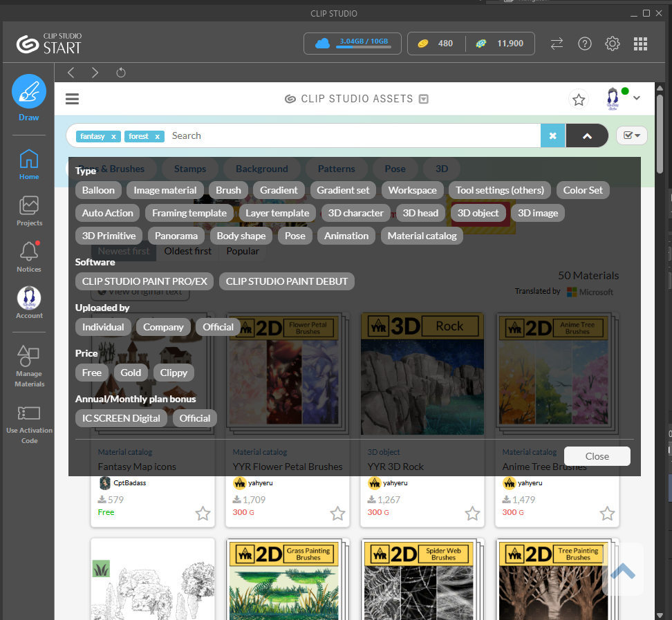Toggle the Color Set filter
The height and width of the screenshot is (620, 672).
point(583,190)
